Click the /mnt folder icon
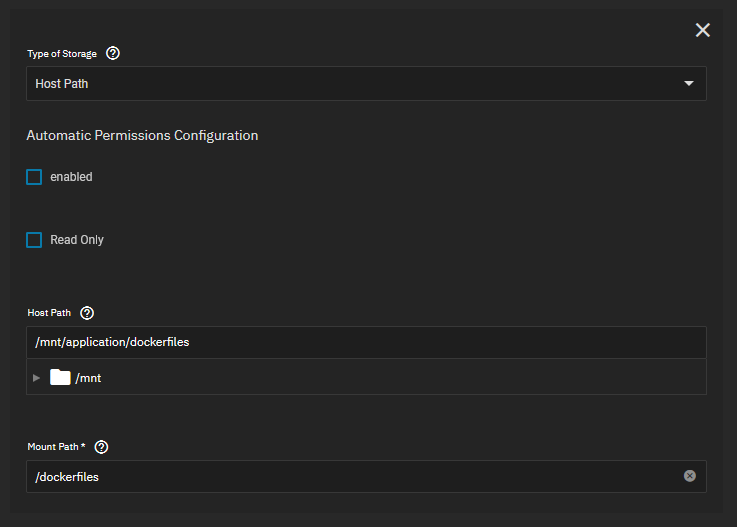 tap(60, 377)
